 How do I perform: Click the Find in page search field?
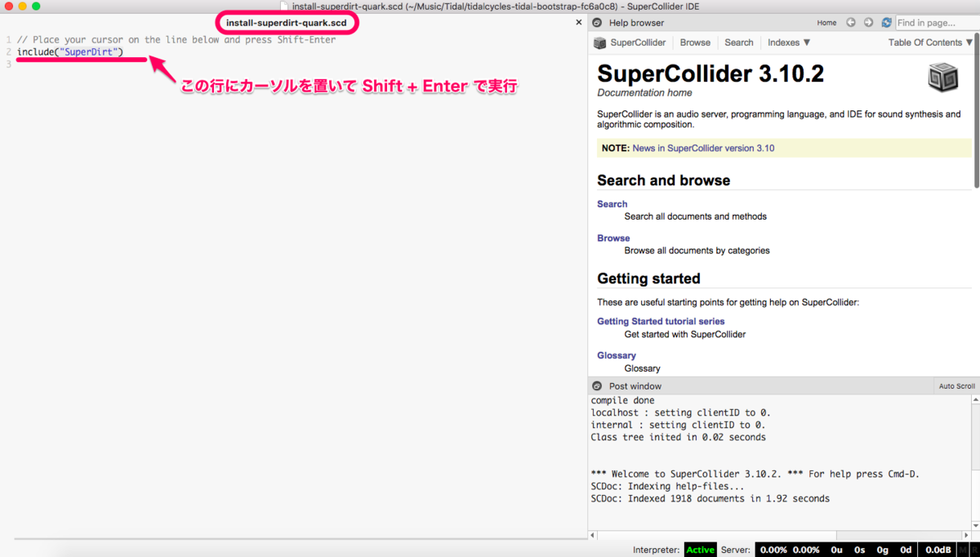936,23
